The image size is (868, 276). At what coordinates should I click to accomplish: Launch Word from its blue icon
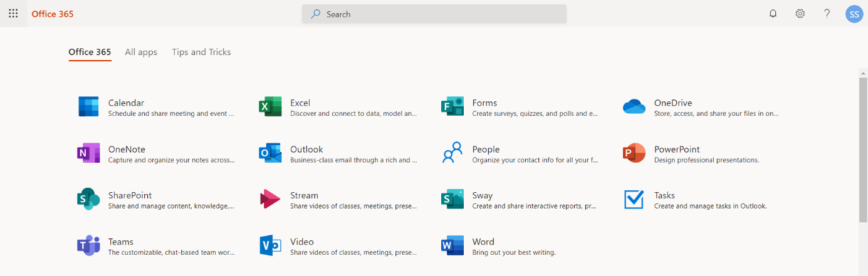[452, 246]
